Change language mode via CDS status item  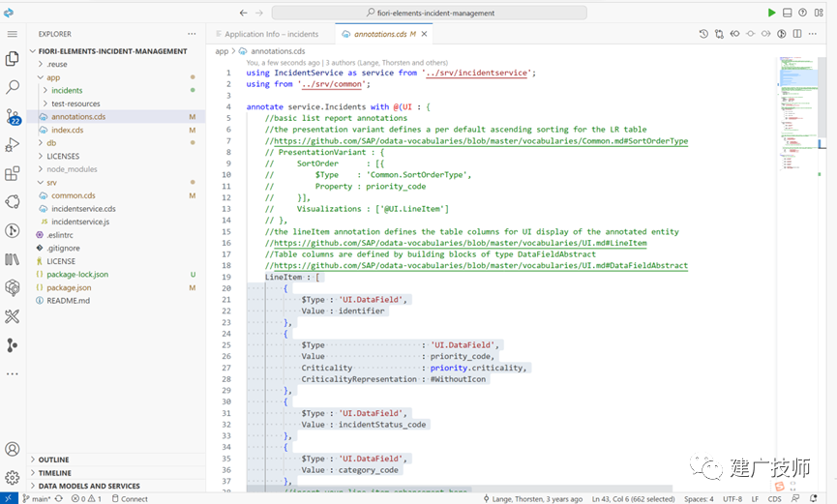(774, 498)
